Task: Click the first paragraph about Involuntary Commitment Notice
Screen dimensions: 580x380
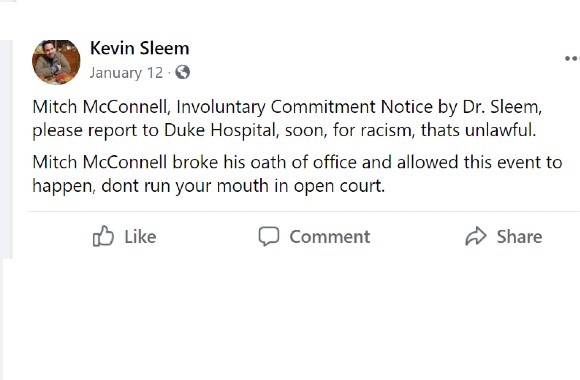Action: point(287,119)
